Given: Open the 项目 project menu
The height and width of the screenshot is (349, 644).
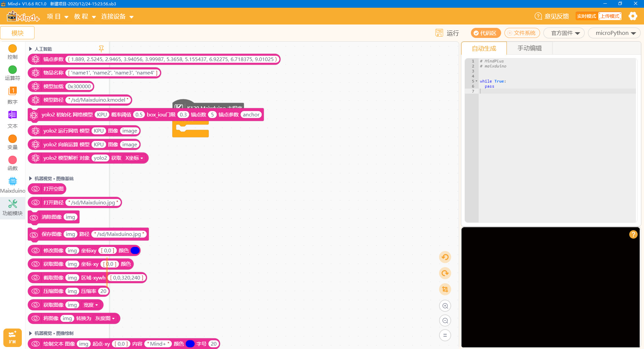Looking at the screenshot, I should [x=57, y=16].
